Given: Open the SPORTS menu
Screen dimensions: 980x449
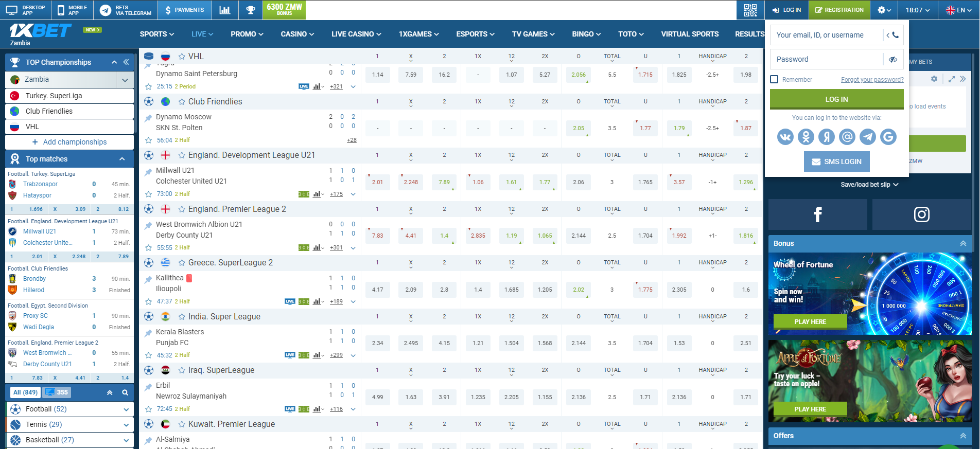Looking at the screenshot, I should (x=157, y=34).
